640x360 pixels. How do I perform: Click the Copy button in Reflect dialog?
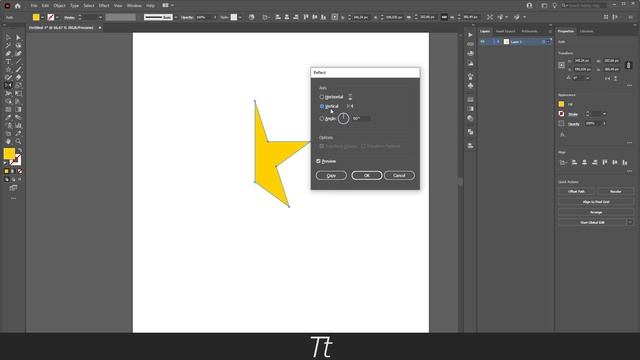(331, 176)
